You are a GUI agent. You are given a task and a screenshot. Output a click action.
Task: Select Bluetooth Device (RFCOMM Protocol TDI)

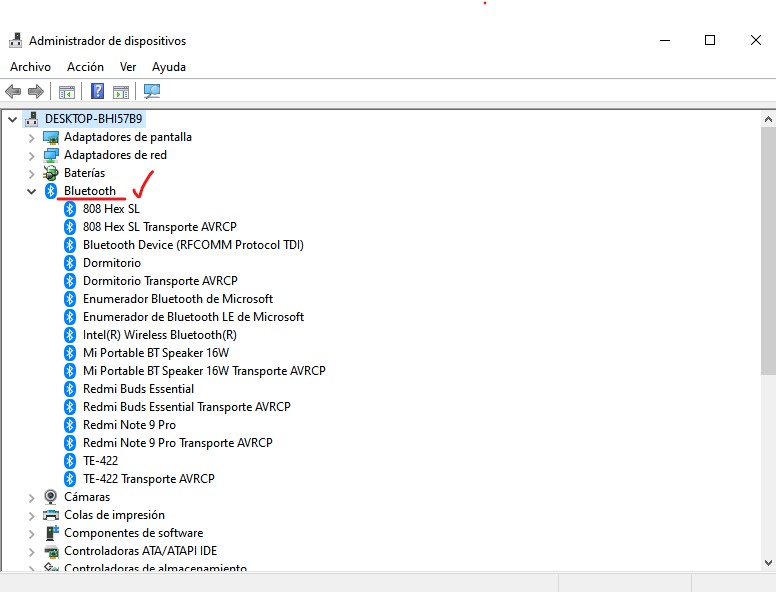coord(193,245)
